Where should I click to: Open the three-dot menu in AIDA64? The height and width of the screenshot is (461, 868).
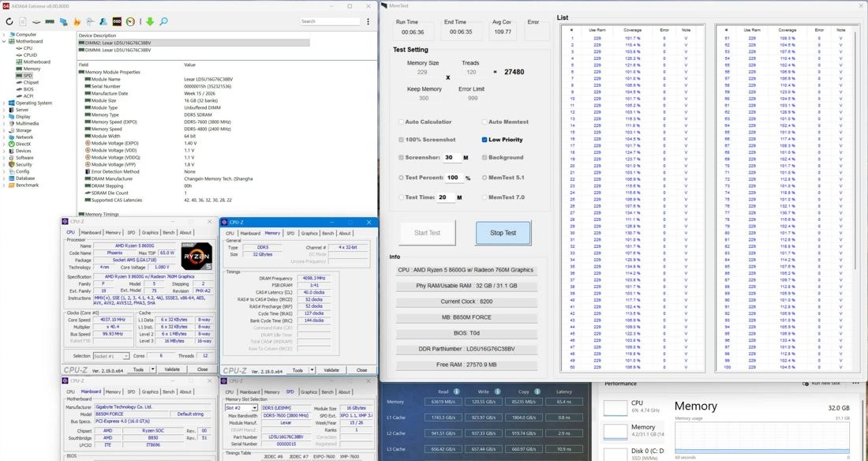click(369, 21)
